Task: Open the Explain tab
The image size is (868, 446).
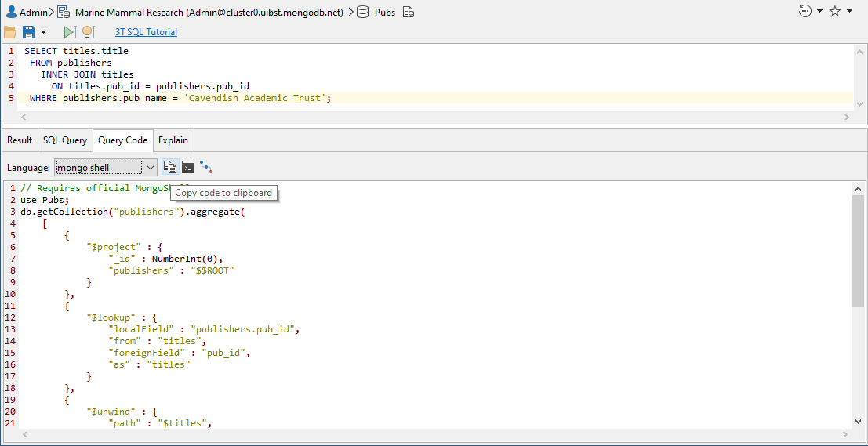Action: [173, 140]
